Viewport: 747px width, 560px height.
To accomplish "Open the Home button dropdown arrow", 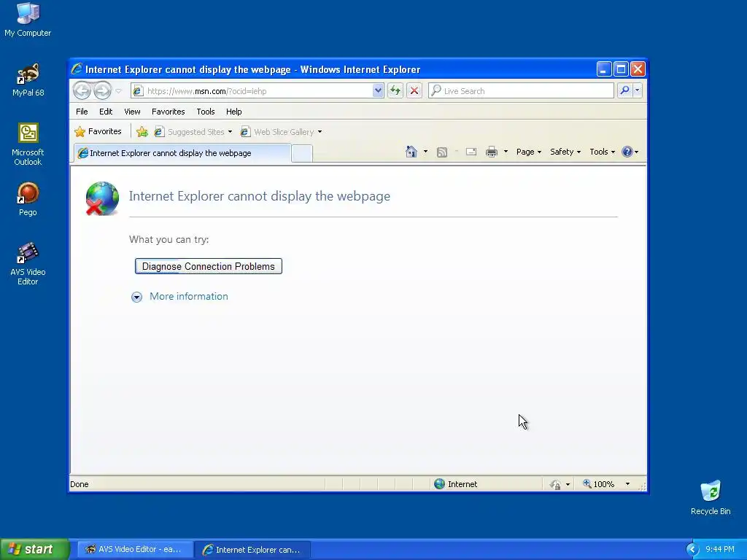I will (x=425, y=152).
